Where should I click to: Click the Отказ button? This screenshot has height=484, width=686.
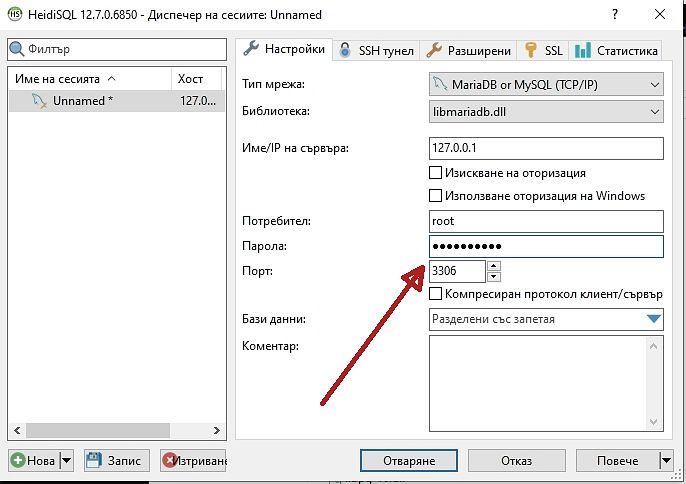516,460
